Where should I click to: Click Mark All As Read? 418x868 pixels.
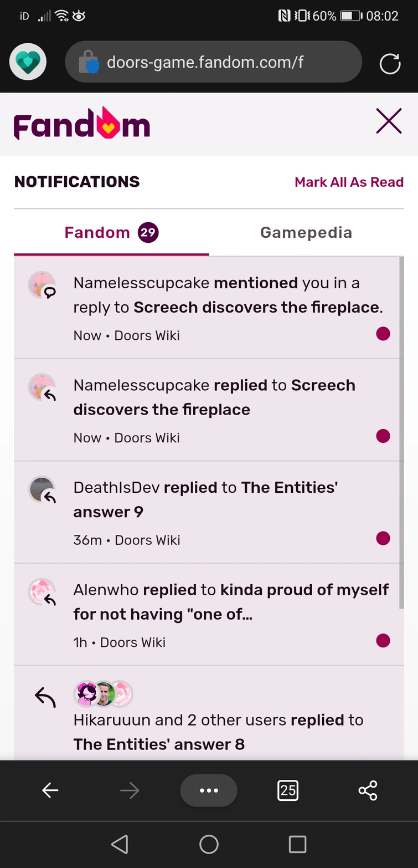[349, 181]
